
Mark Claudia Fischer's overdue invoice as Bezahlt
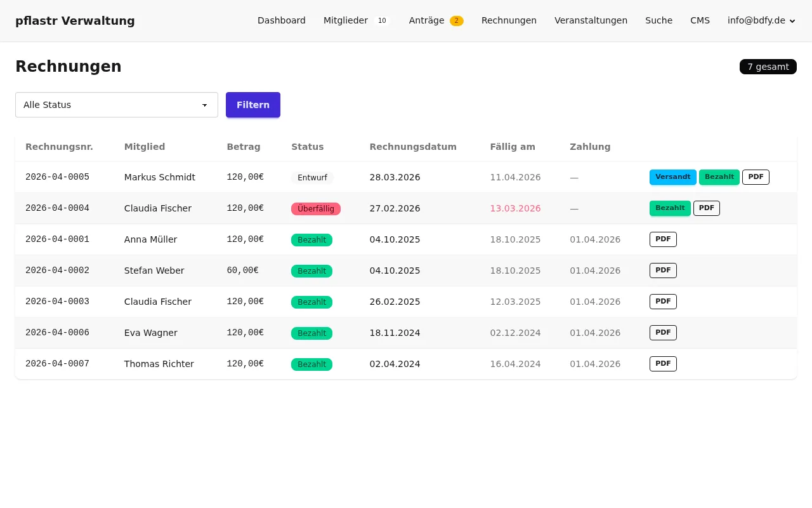point(669,208)
